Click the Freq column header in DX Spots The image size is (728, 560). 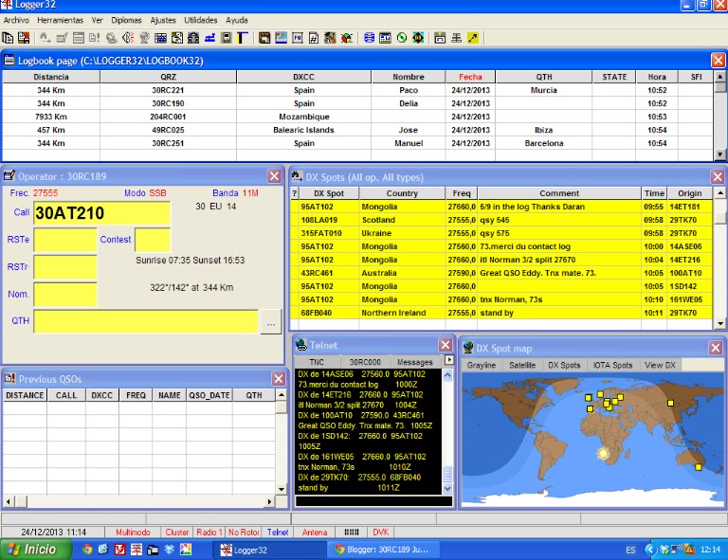461,193
